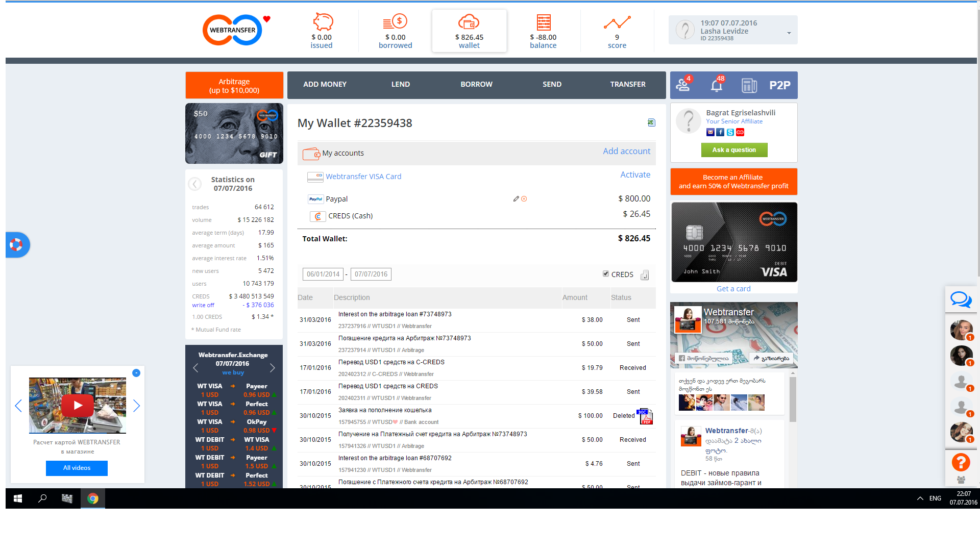
Task: Open the orange help question mark icon
Action: (x=961, y=462)
